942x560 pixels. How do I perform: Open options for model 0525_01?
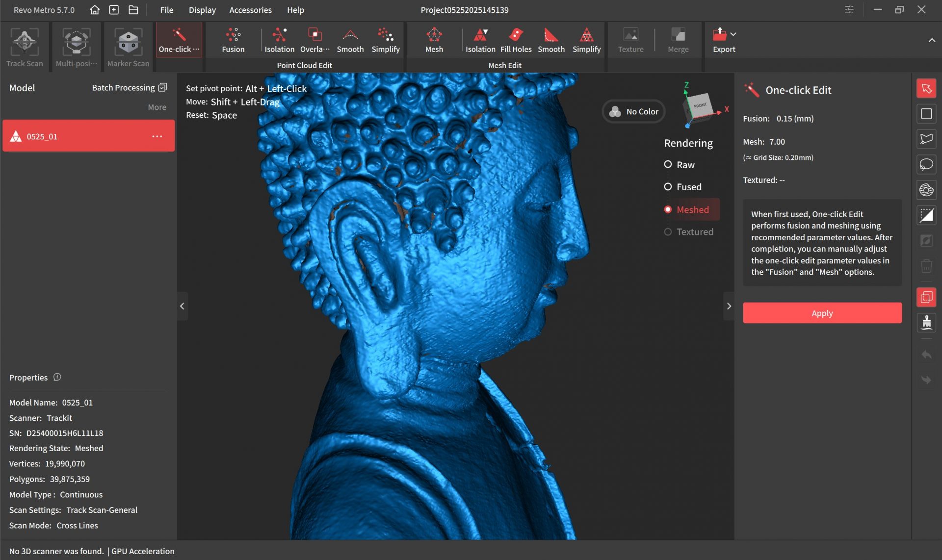click(x=157, y=136)
